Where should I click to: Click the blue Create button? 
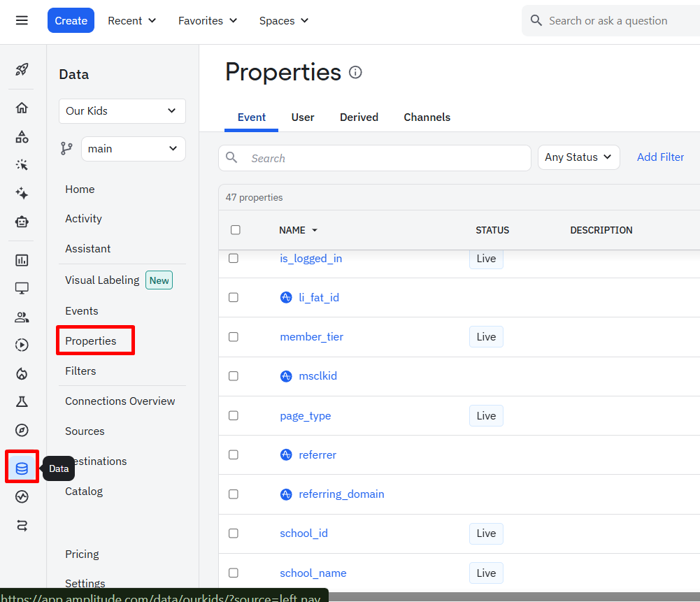pyautogui.click(x=71, y=20)
